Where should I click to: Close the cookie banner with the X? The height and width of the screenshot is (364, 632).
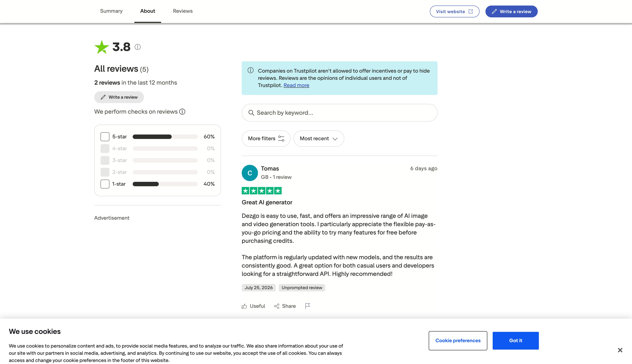pos(620,350)
